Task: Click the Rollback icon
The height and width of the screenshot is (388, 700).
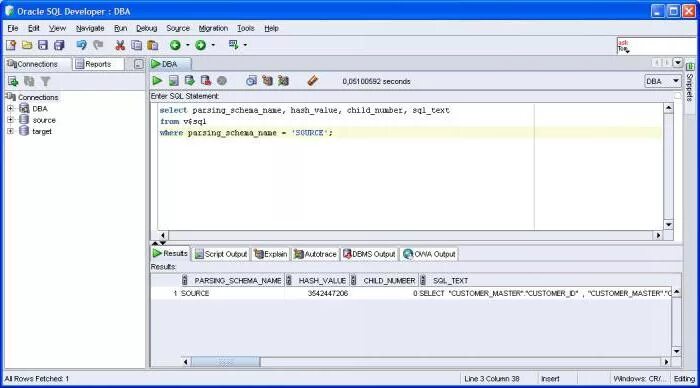Action: (206, 81)
